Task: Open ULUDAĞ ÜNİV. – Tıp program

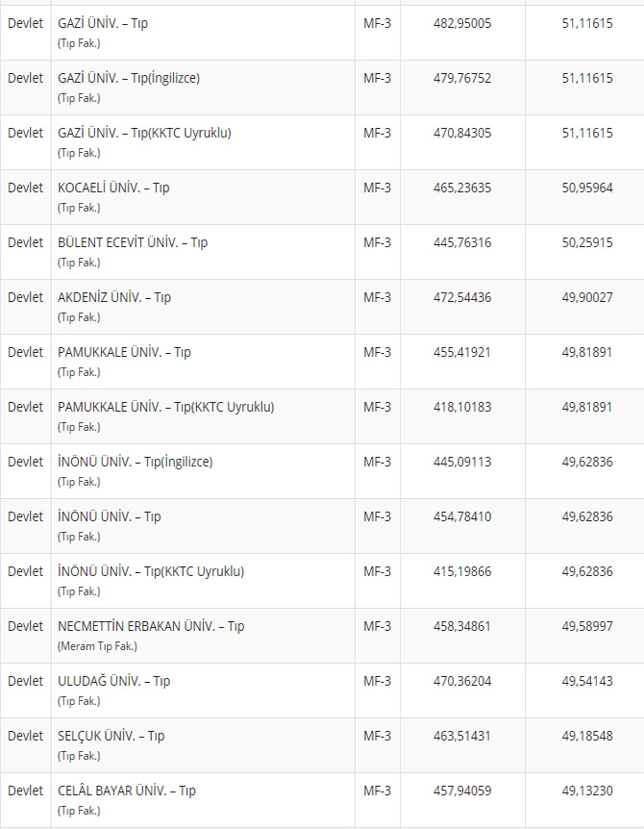Action: point(113,681)
